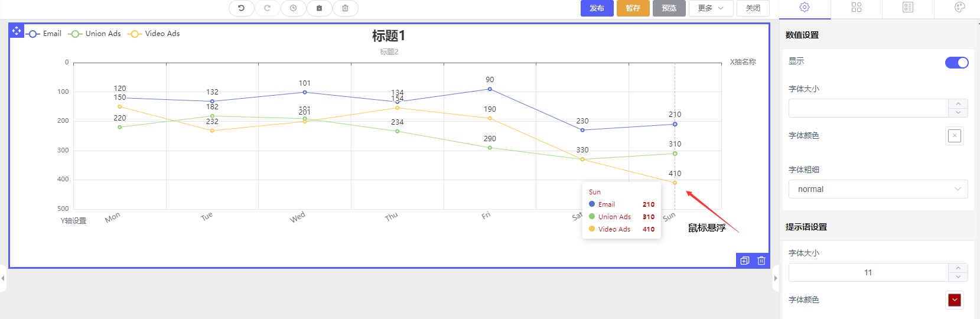The height and width of the screenshot is (319, 980).
Task: Switch to the gear settings tab
Action: tap(805, 7)
